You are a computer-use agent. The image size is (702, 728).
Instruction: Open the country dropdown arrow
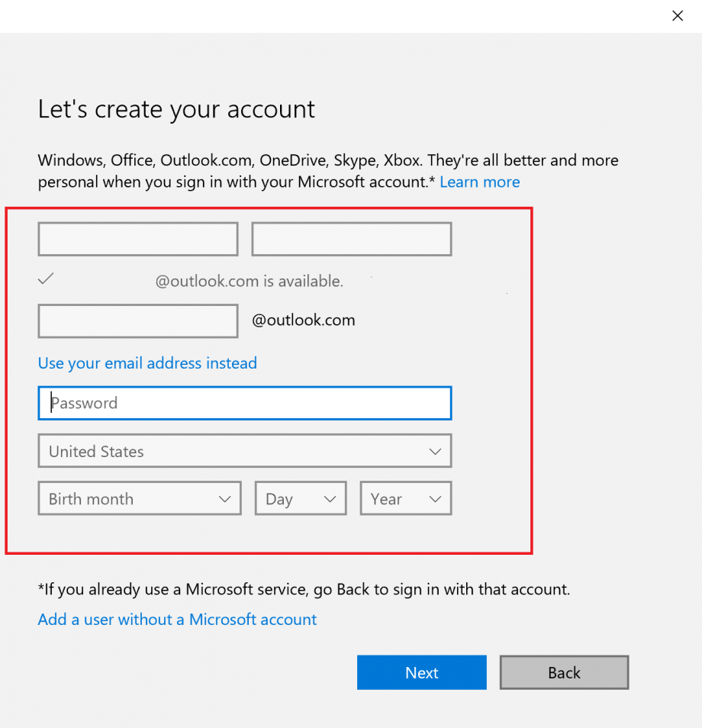[x=436, y=451]
